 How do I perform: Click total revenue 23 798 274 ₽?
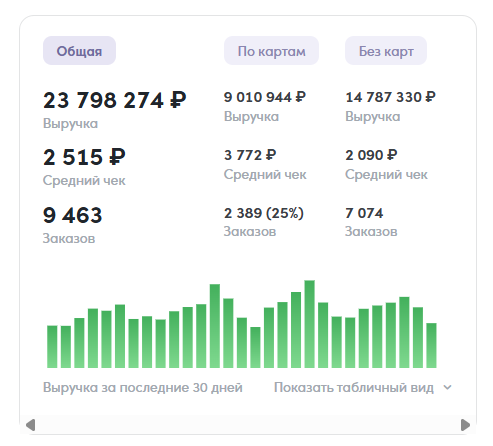pyautogui.click(x=115, y=100)
